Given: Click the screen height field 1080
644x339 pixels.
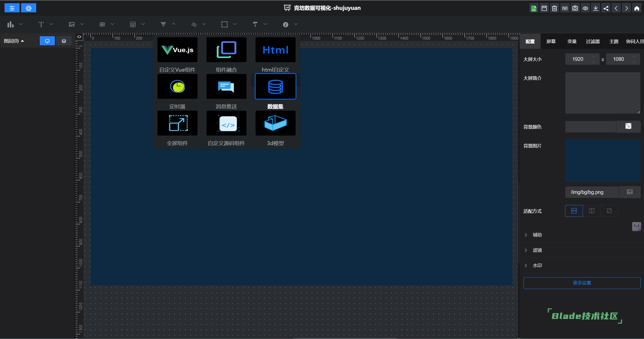Looking at the screenshot, I should pyautogui.click(x=623, y=59).
